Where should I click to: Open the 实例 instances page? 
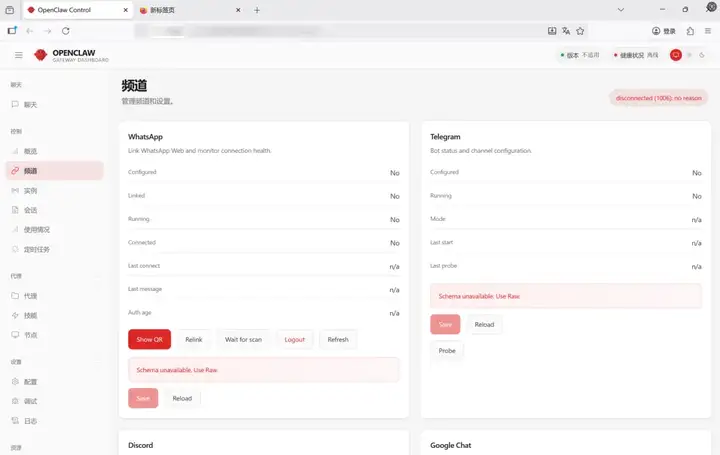pos(54,191)
